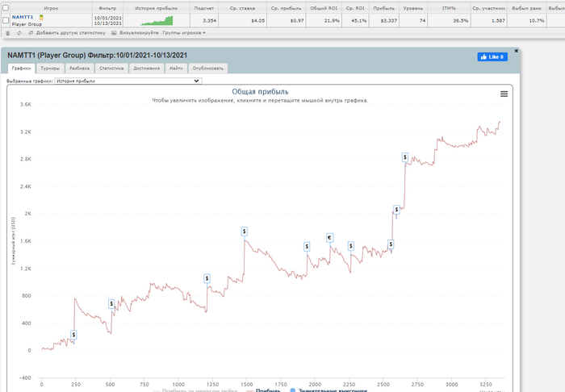Click the 10.7% early finish cell

[x=526, y=20]
